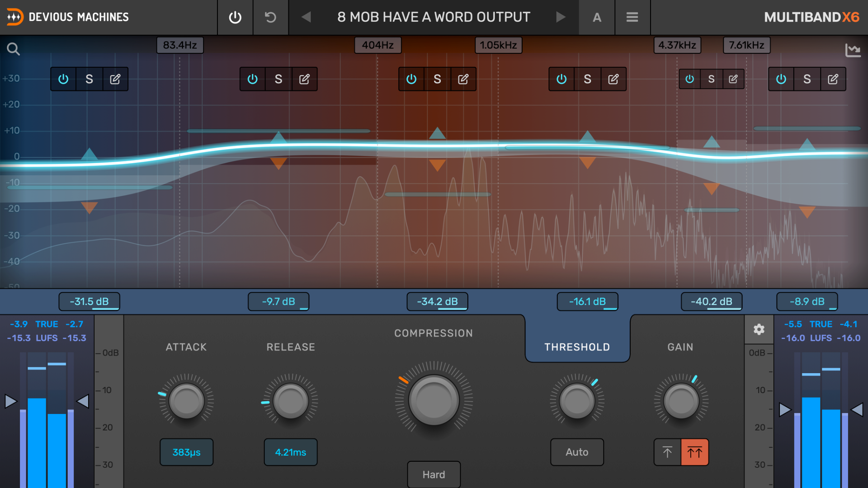Switch to the next preset arrow
This screenshot has height=488, width=868.
coord(561,17)
